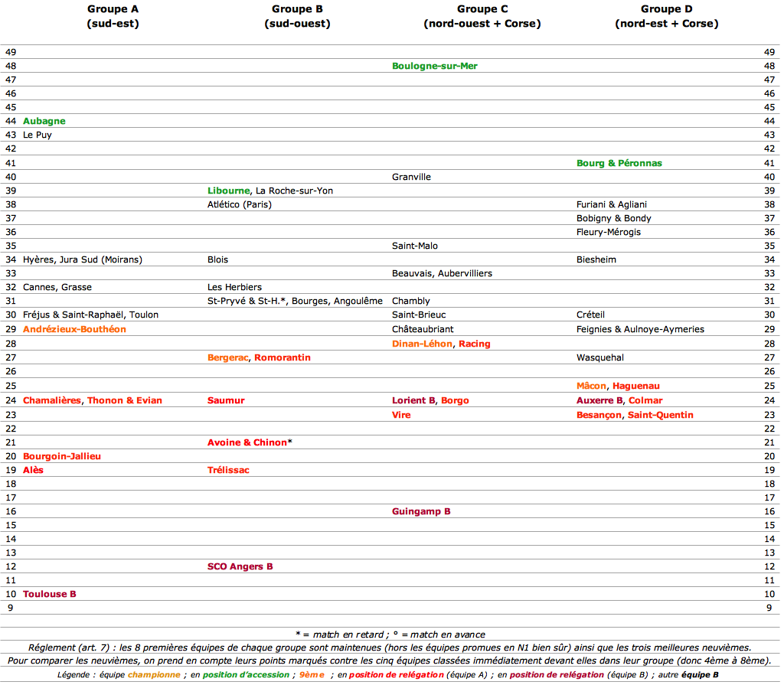784x698 pixels.
Task: Click the Boulogne-sur-Mer team name
Action: (435, 66)
